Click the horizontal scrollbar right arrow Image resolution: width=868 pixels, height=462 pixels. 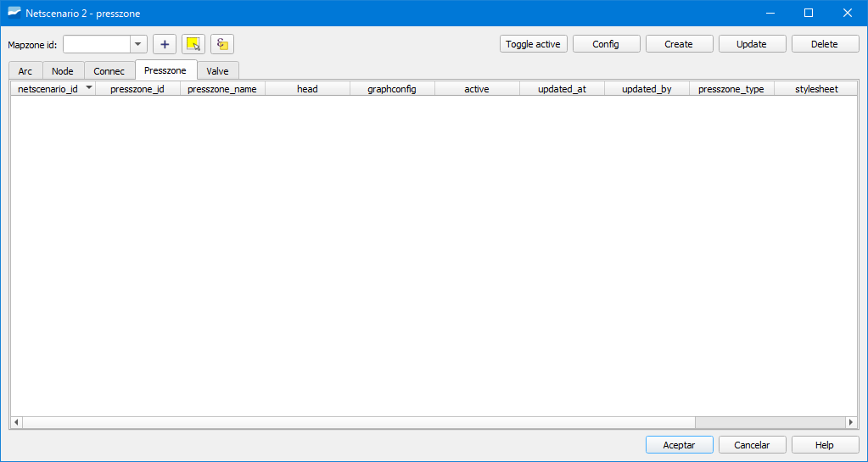click(x=851, y=422)
